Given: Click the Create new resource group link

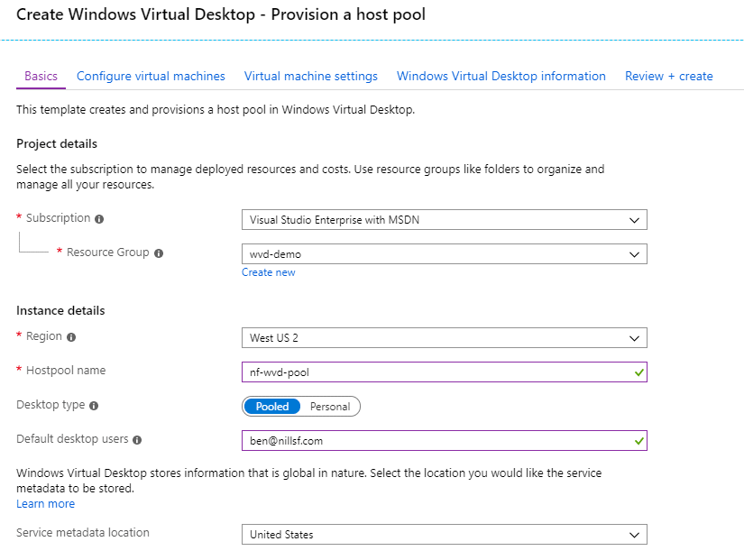Looking at the screenshot, I should pos(269,272).
